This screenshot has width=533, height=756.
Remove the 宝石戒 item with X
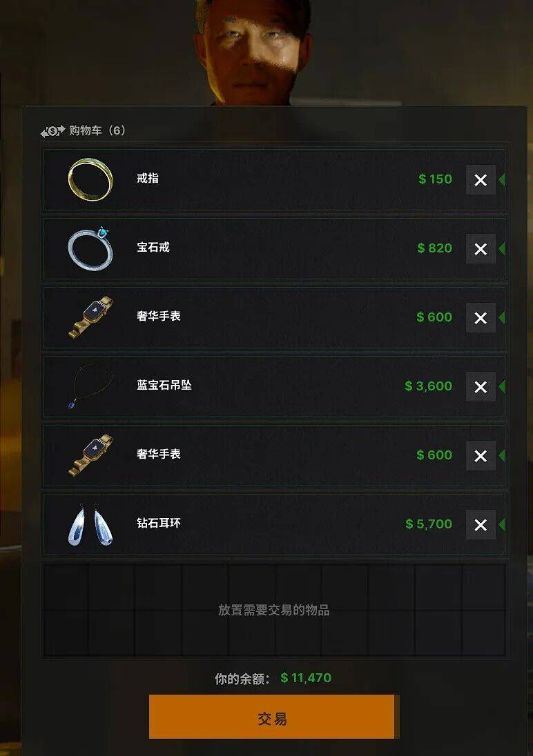[x=481, y=249]
